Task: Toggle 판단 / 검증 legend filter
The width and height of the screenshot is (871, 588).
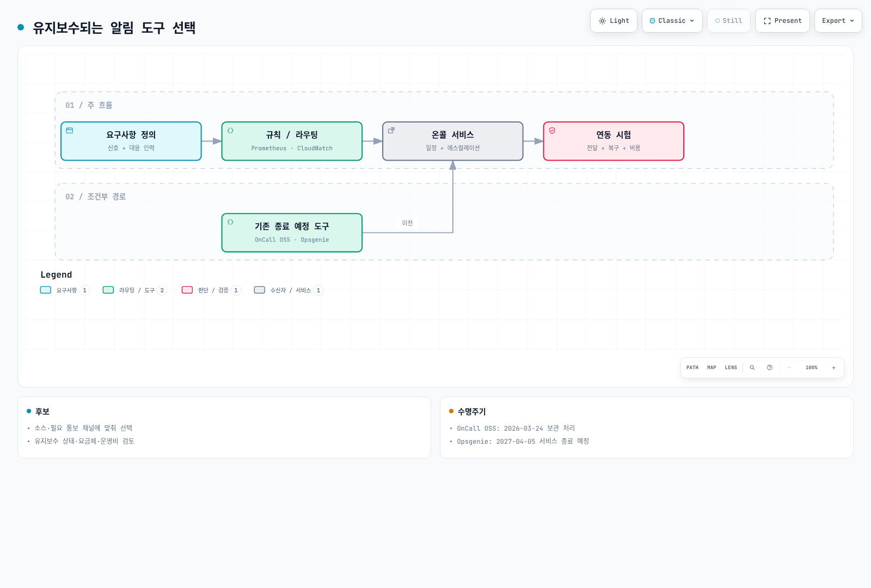Action: 211,290
